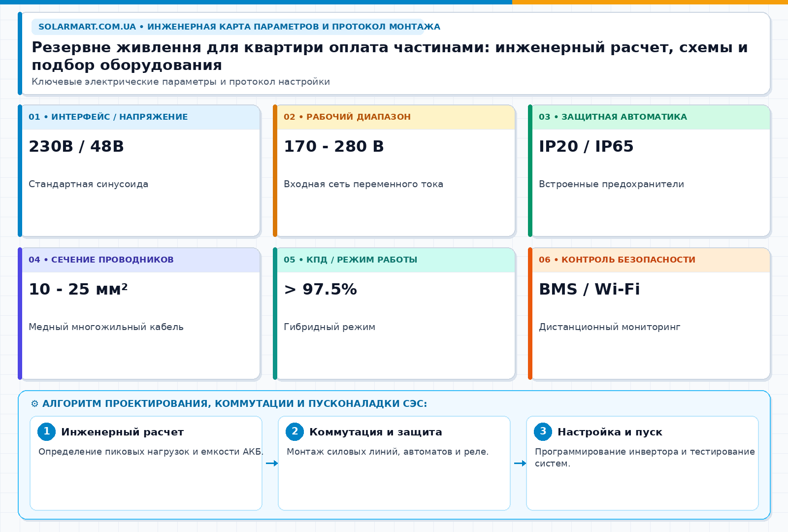The height and width of the screenshot is (532, 788).
Task: Click the algorithm section heading text
Action: pyautogui.click(x=234, y=404)
